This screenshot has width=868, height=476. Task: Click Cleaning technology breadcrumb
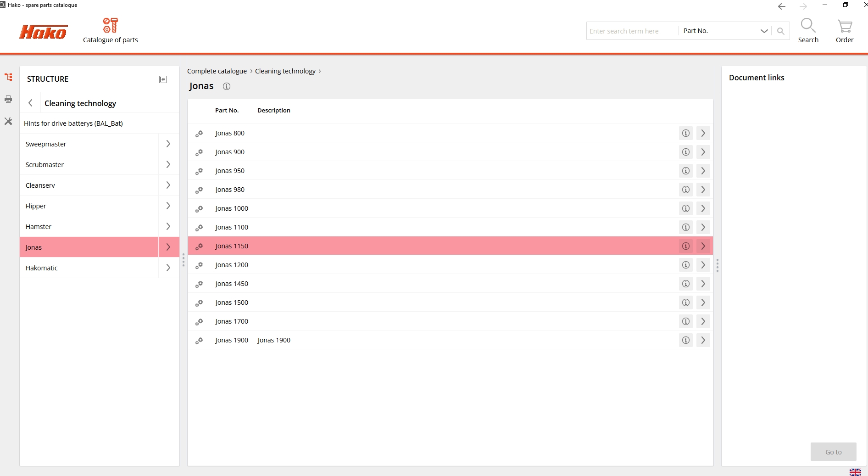[x=285, y=71]
